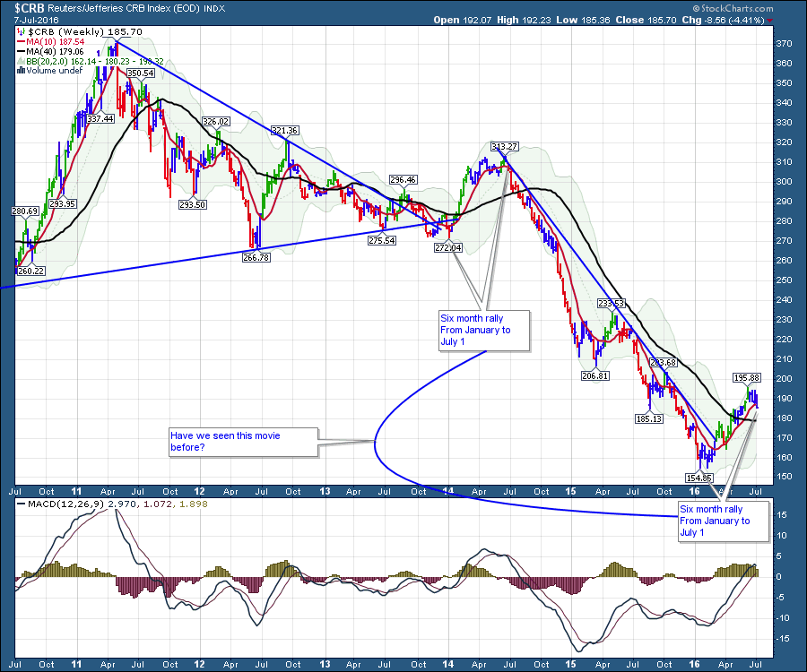Select the upper 'Six month rally' annotation box
Image resolution: width=807 pixels, height=672 pixels.
(x=483, y=330)
